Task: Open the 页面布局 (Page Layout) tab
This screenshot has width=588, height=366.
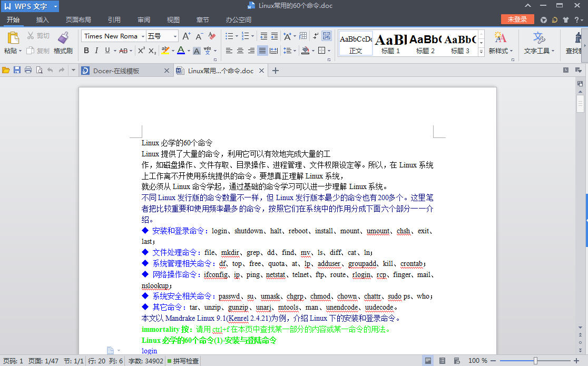Action: point(78,19)
